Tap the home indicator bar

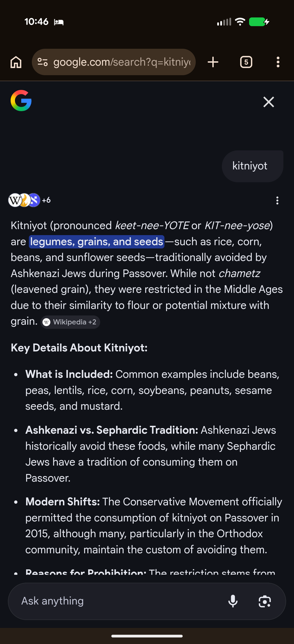(147, 636)
